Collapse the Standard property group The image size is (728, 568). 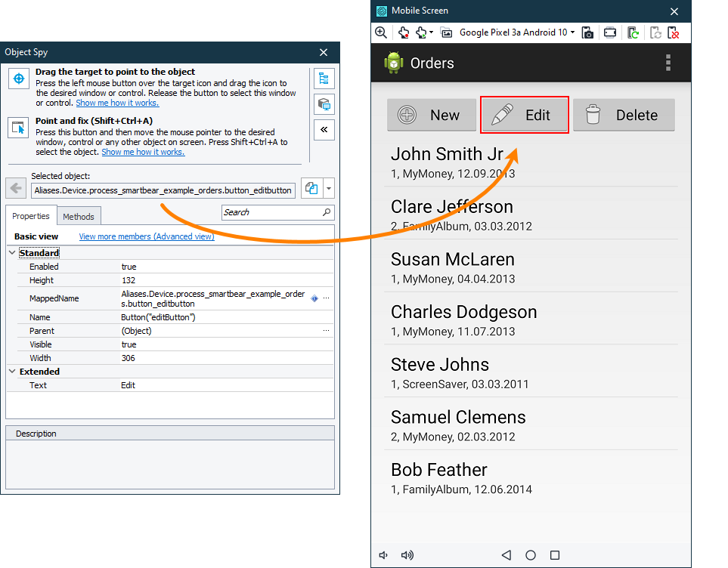coord(12,253)
